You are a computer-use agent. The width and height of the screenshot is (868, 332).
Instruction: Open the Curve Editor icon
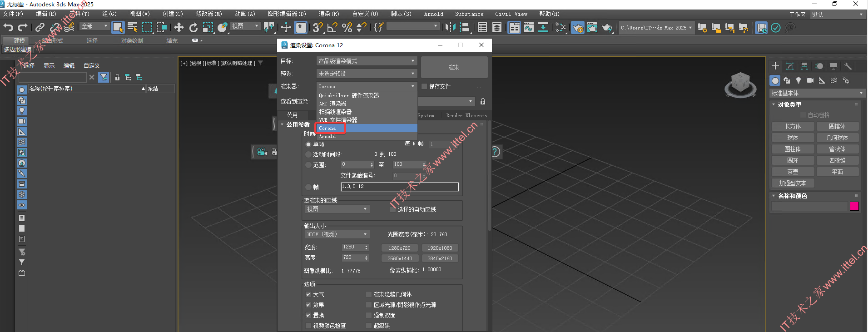(529, 28)
